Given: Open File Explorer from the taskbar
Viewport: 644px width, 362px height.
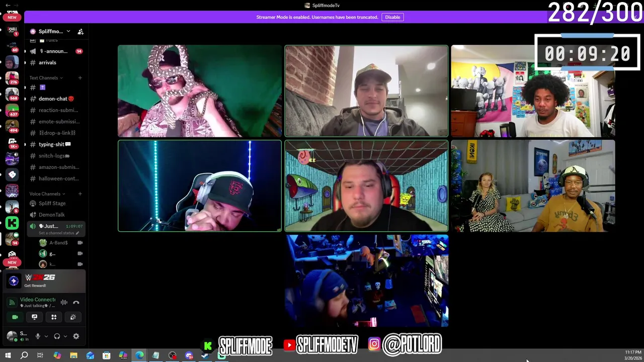Looking at the screenshot, I should [x=73, y=355].
